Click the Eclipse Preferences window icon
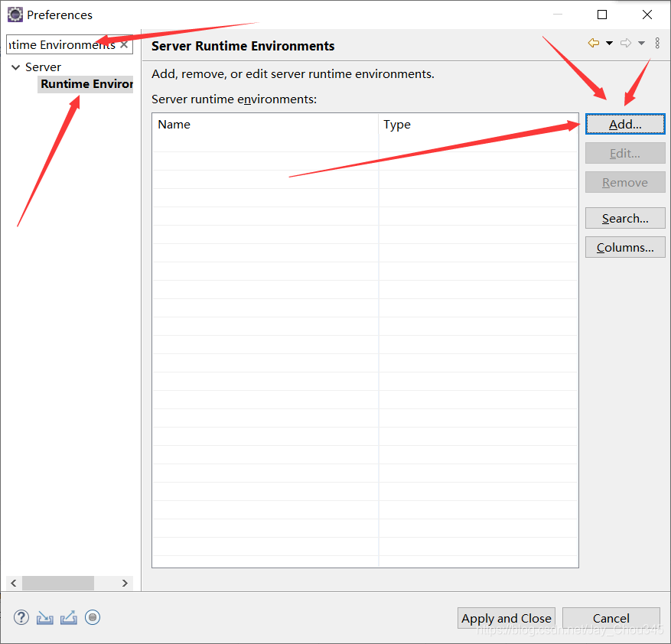 click(15, 15)
